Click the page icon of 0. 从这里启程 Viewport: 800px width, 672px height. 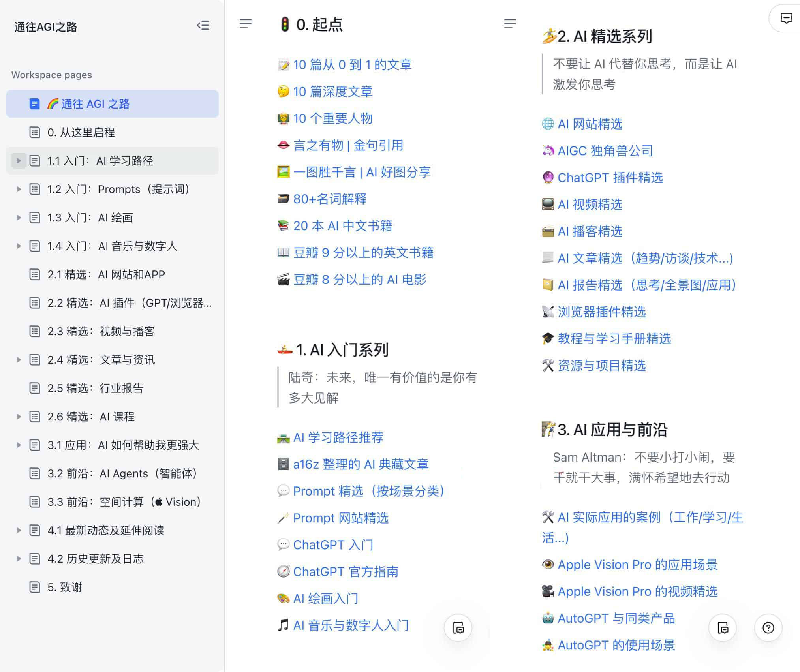35,132
